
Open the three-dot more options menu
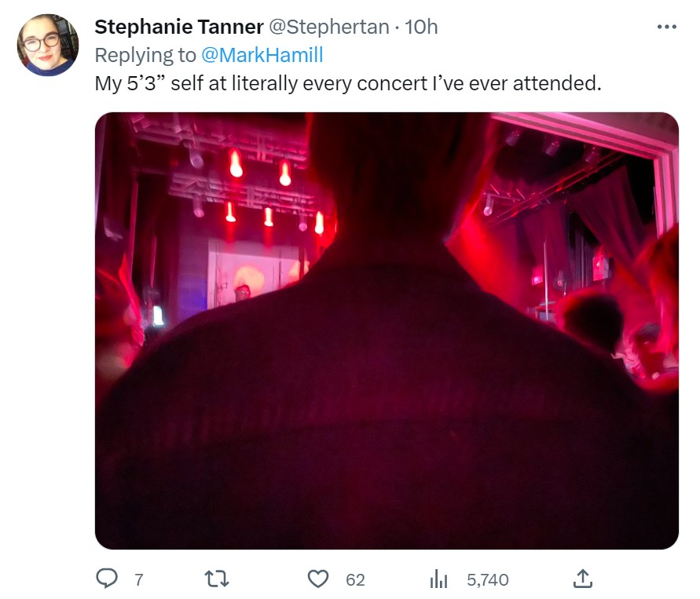[666, 27]
